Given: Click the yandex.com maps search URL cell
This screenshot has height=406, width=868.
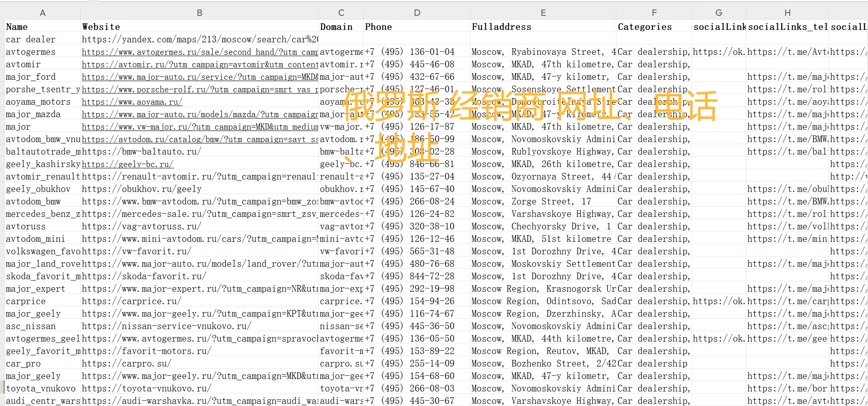Looking at the screenshot, I should [x=200, y=39].
